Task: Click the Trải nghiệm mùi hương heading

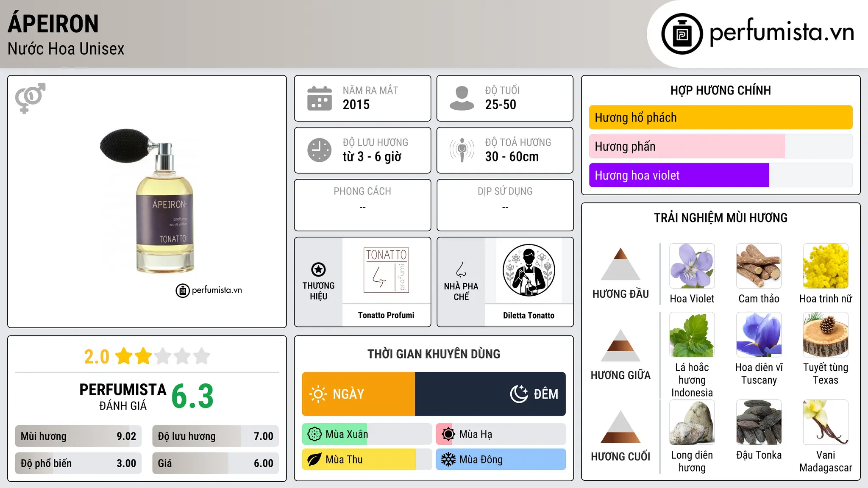Action: click(721, 218)
